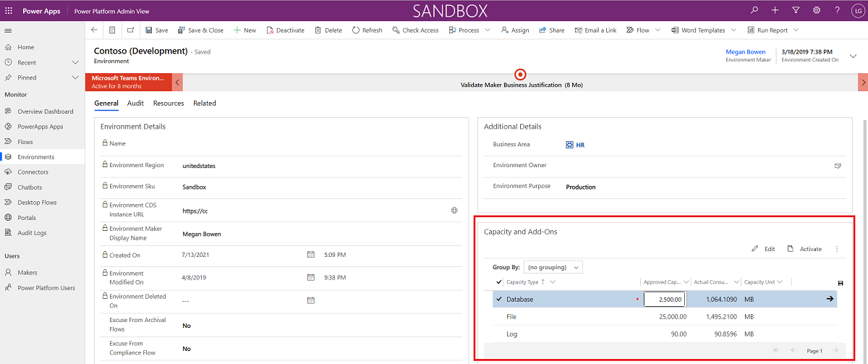868x364 pixels.
Task: Switch to the Audit tab
Action: (135, 103)
